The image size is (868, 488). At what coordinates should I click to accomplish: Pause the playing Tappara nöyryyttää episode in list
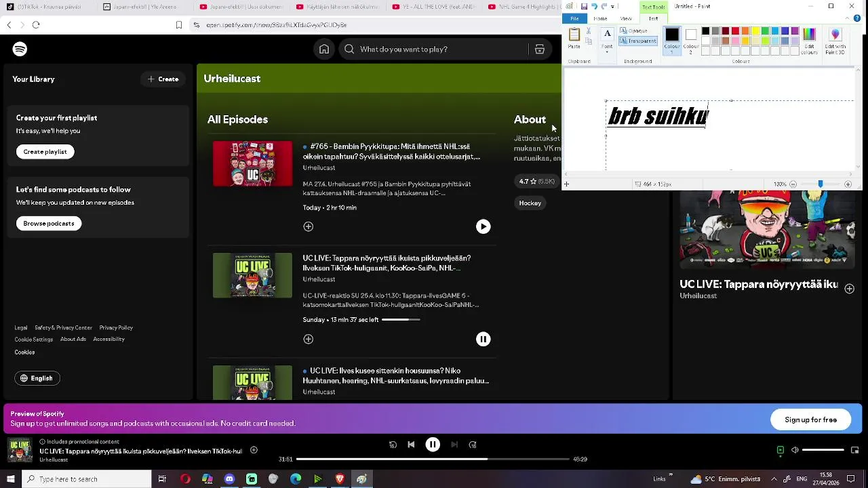(x=483, y=339)
